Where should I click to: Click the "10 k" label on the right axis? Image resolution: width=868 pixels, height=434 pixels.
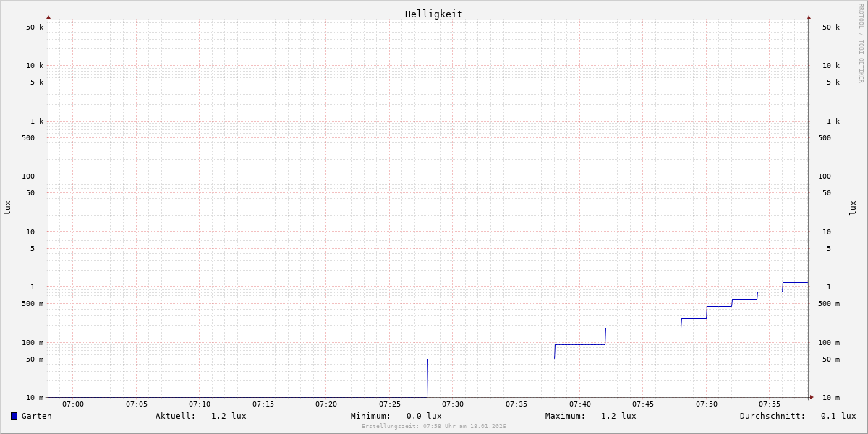click(831, 66)
